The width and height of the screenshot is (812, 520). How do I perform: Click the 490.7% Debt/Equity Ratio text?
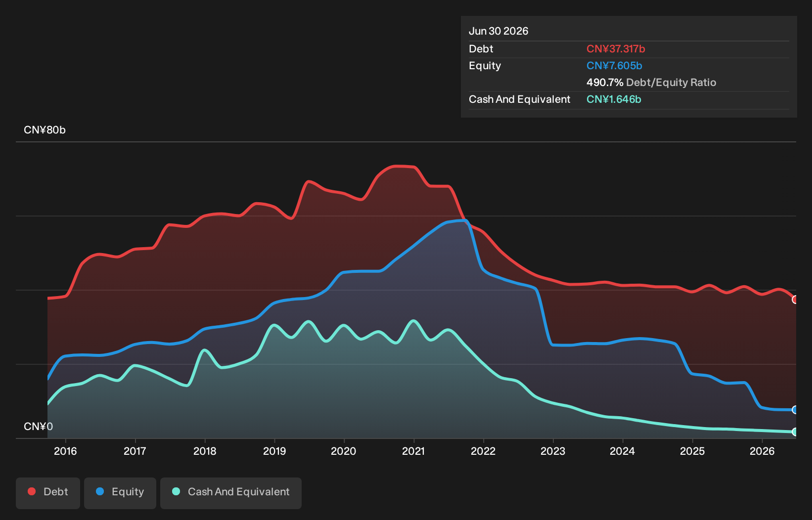point(651,83)
